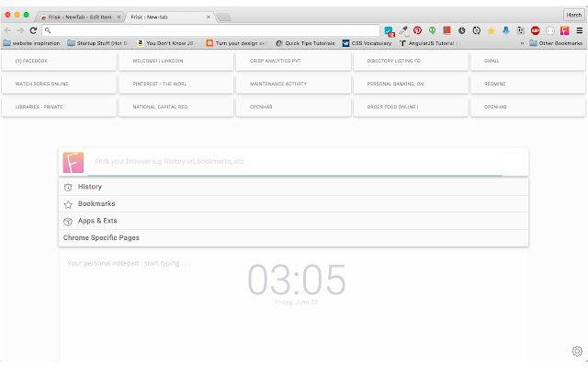This screenshot has height=368, width=588.
Task: Open the blue checkmark extension with red badge
Action: pos(390,31)
